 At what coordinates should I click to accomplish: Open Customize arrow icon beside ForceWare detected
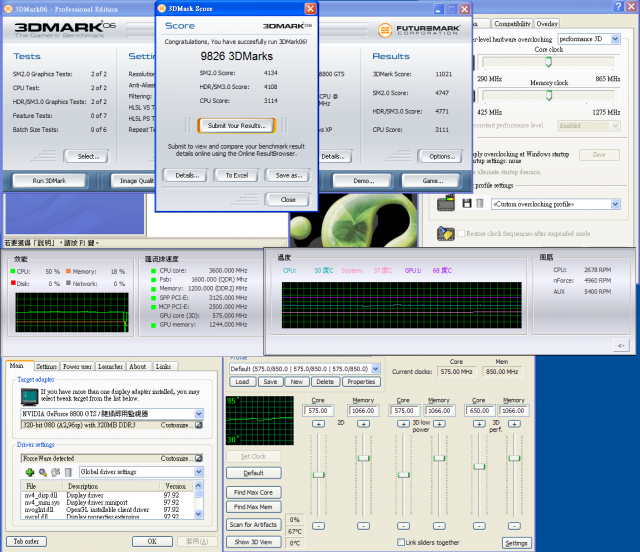tap(199, 459)
